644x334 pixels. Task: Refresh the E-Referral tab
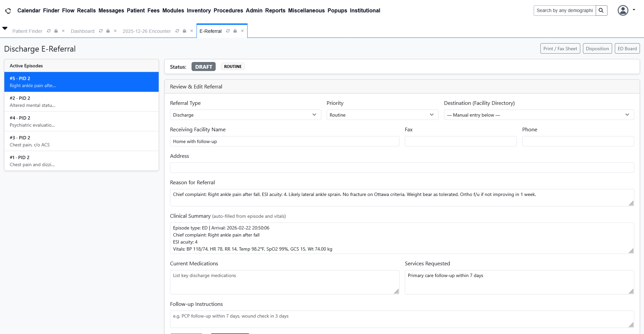tap(228, 31)
